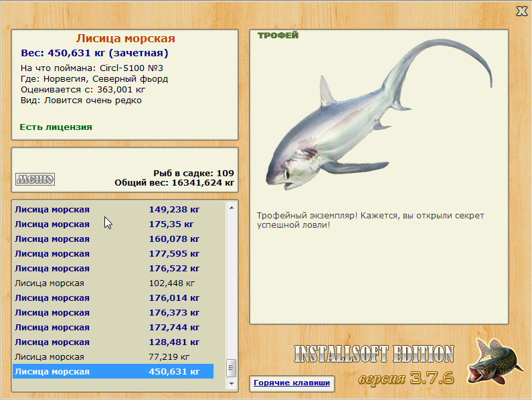532x400 pixels.
Task: Click the Где: Норвегия, Северный фьорд line
Action: pyautogui.click(x=94, y=79)
